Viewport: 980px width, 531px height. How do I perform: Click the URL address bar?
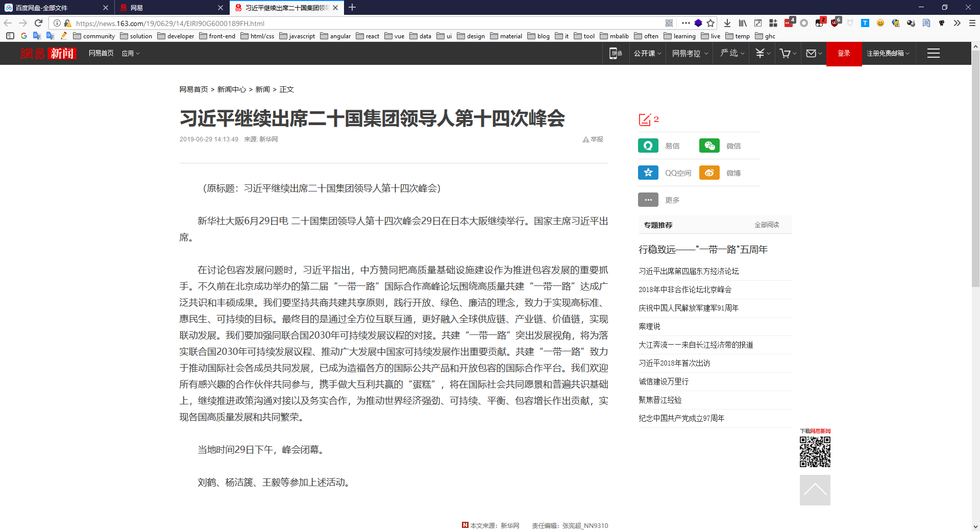pyautogui.click(x=367, y=23)
